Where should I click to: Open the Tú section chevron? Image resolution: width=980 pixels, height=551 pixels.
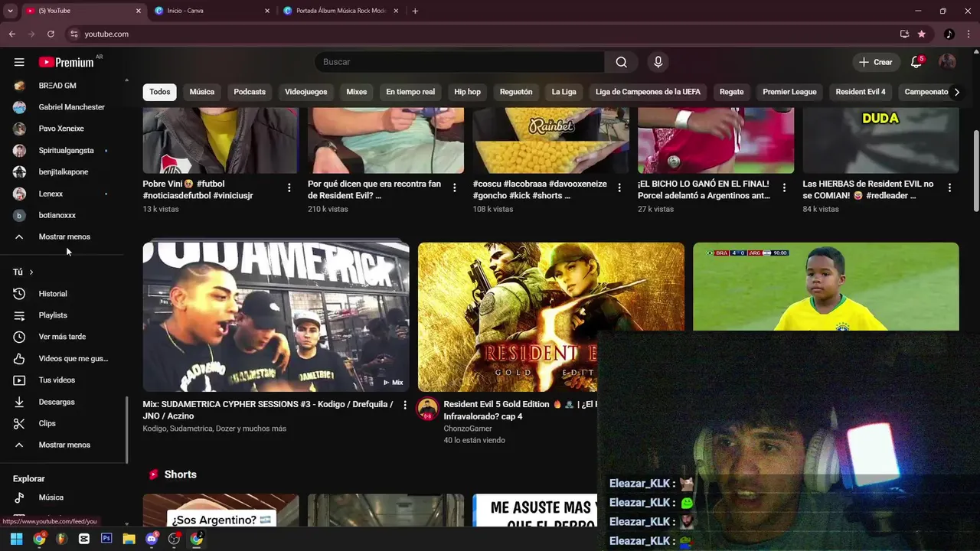pos(31,272)
